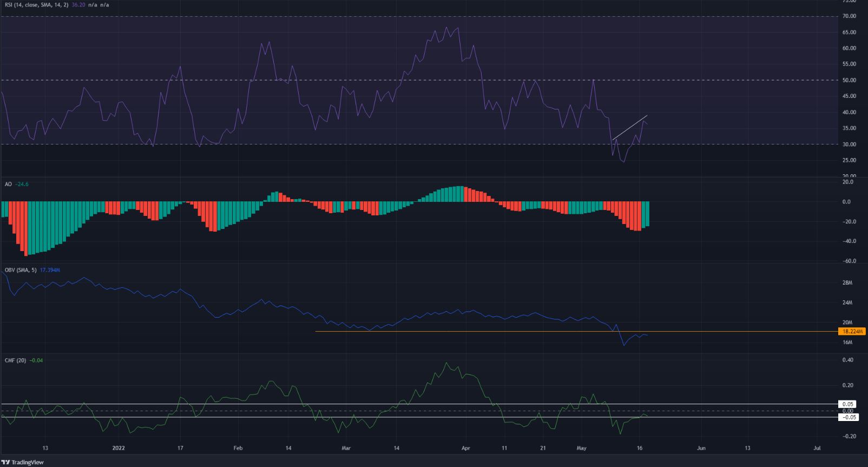Click the AO value -24.6 in legend
This screenshot has height=467, width=868.
coord(23,185)
